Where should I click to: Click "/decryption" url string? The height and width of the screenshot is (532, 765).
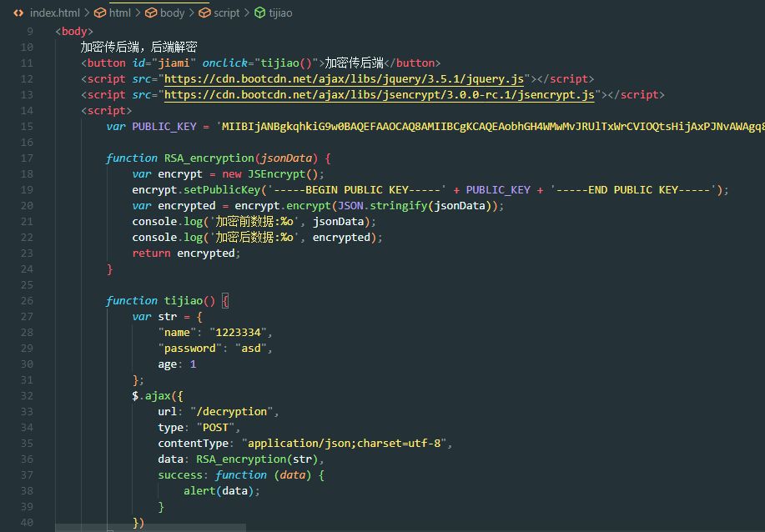[232, 412]
